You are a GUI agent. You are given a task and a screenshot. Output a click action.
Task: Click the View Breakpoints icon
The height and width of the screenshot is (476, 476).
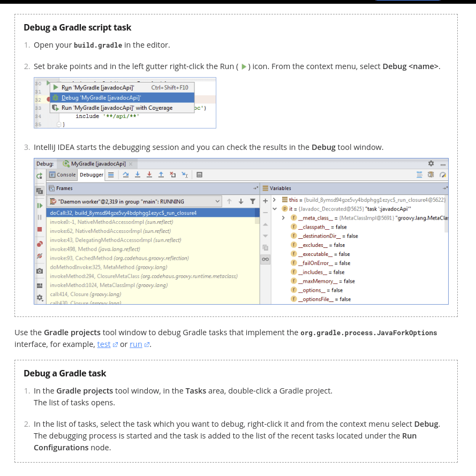[x=40, y=244]
